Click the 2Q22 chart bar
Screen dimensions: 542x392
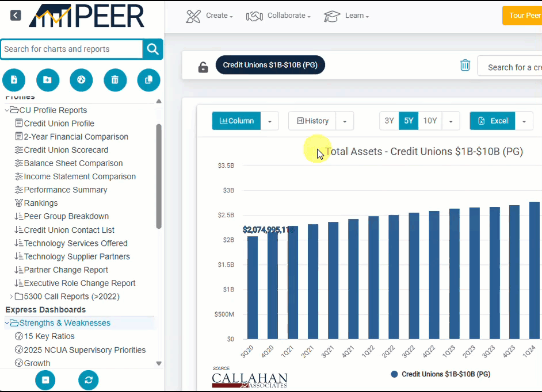(x=394, y=277)
